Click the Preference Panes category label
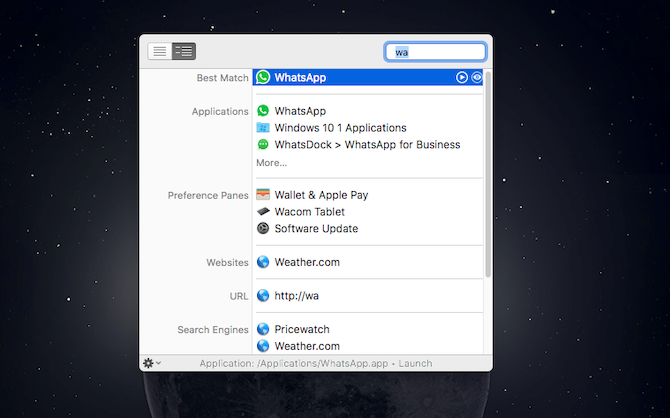This screenshot has width=670, height=418. pyautogui.click(x=208, y=195)
